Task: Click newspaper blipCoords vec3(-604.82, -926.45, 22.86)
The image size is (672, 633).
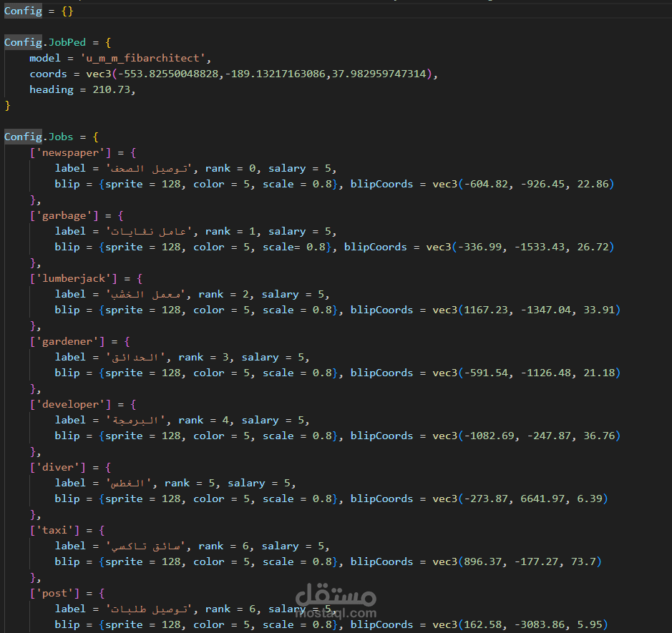Action: click(523, 184)
